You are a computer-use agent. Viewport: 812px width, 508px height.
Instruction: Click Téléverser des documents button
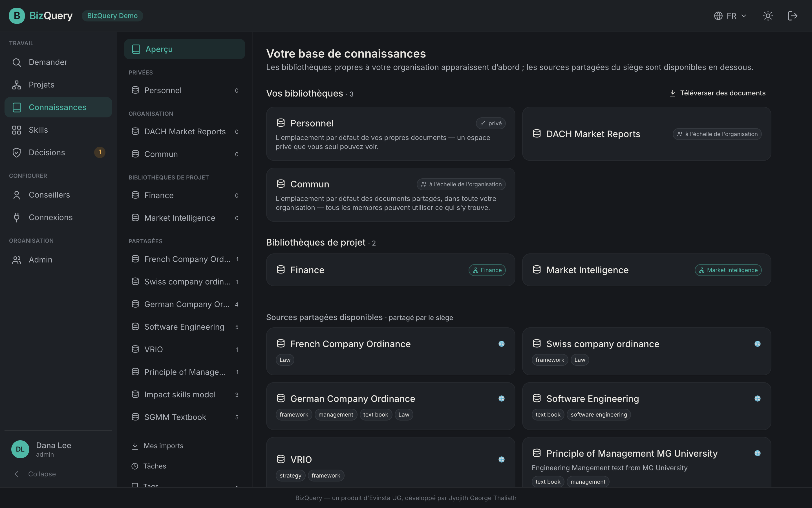coord(717,93)
